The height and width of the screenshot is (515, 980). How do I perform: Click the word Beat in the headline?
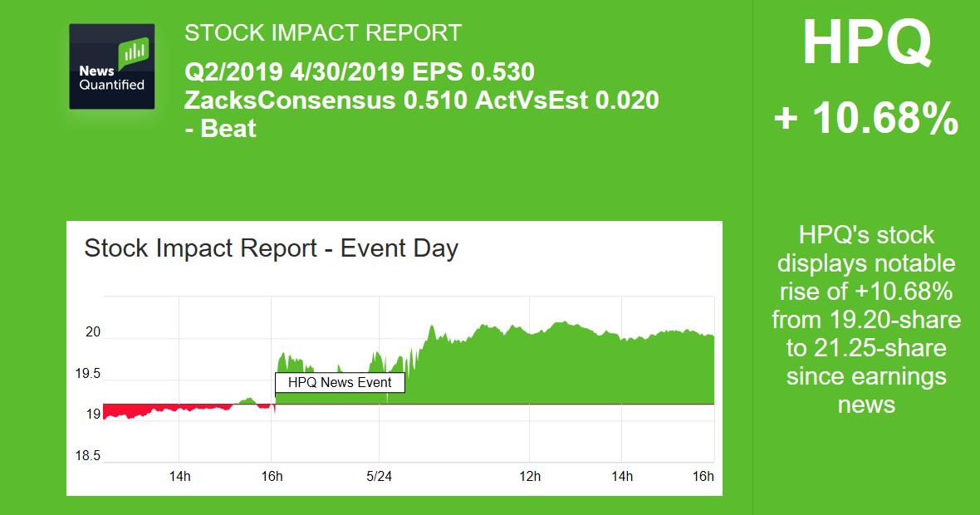[228, 129]
